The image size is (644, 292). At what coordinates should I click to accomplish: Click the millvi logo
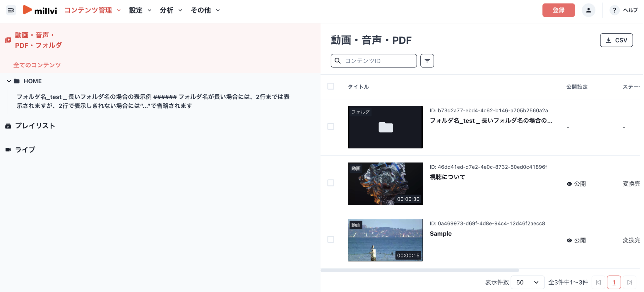tap(40, 10)
